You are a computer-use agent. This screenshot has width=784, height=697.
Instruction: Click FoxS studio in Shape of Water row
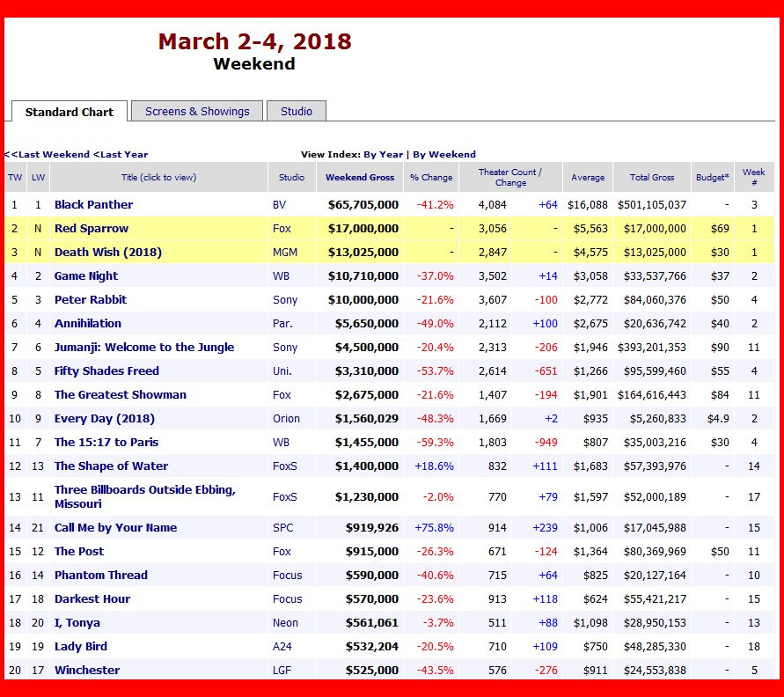285,466
